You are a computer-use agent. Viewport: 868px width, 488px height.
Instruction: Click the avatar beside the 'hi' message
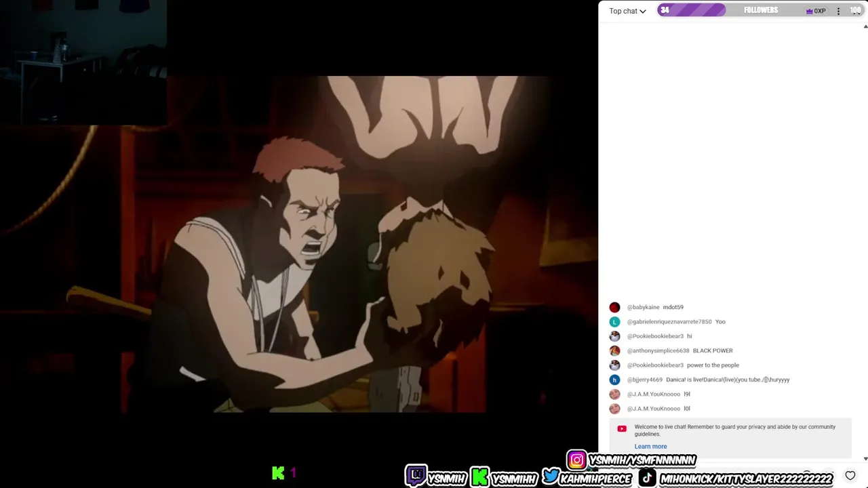[614, 336]
